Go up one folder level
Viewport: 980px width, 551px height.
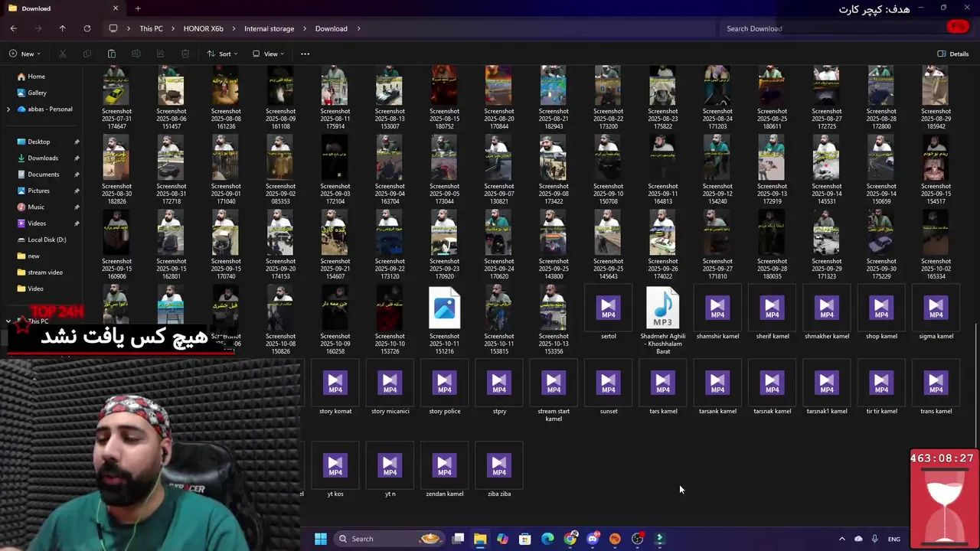coord(63,28)
